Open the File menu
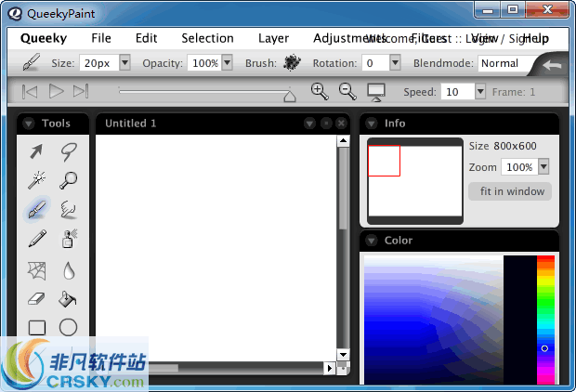Image resolution: width=576 pixels, height=392 pixels. tap(101, 38)
